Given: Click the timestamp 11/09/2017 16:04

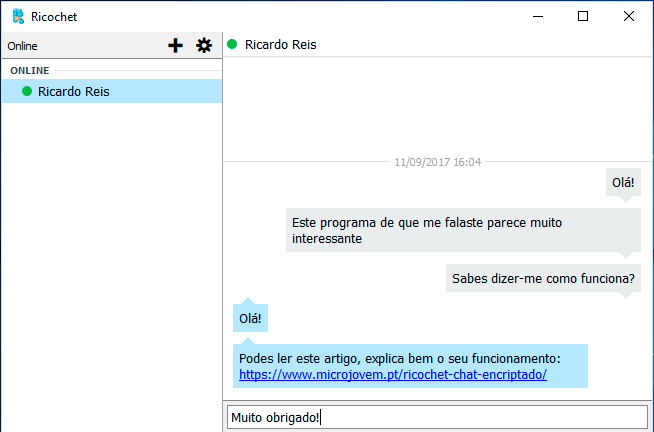Looking at the screenshot, I should pos(438,162).
